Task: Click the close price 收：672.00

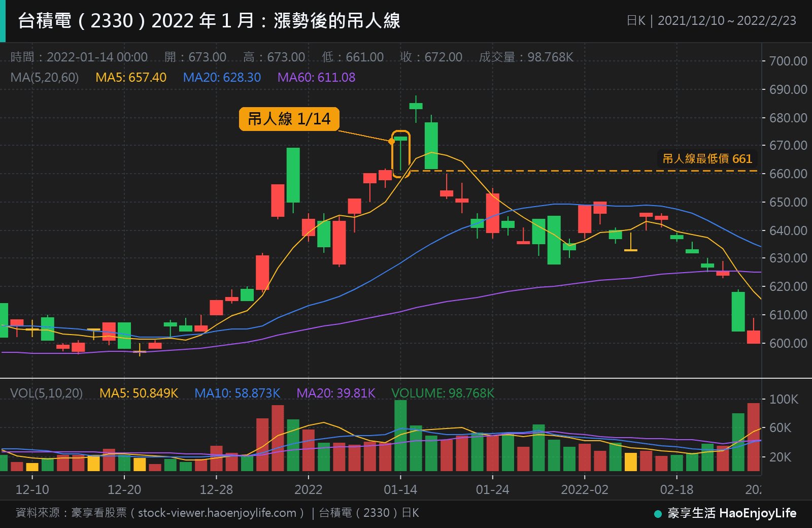Action: pos(431,57)
